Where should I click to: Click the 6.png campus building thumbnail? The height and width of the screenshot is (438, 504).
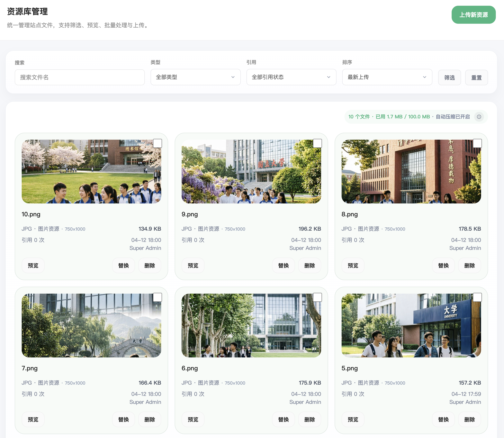(x=251, y=326)
